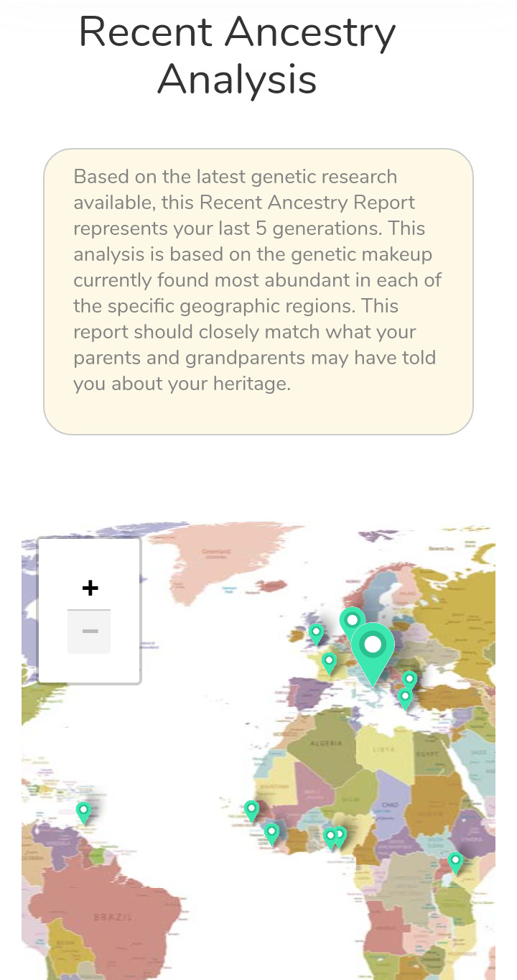Click the ancestry report description box

[258, 292]
